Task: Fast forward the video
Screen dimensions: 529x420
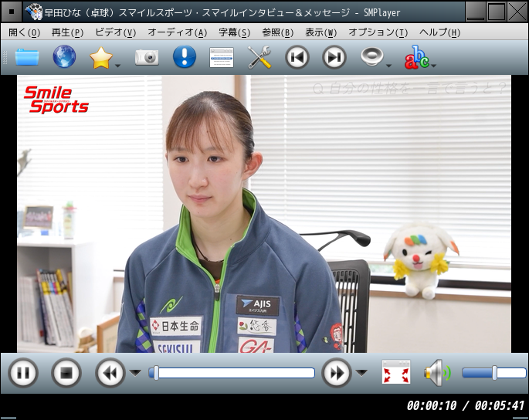Action: (337, 373)
